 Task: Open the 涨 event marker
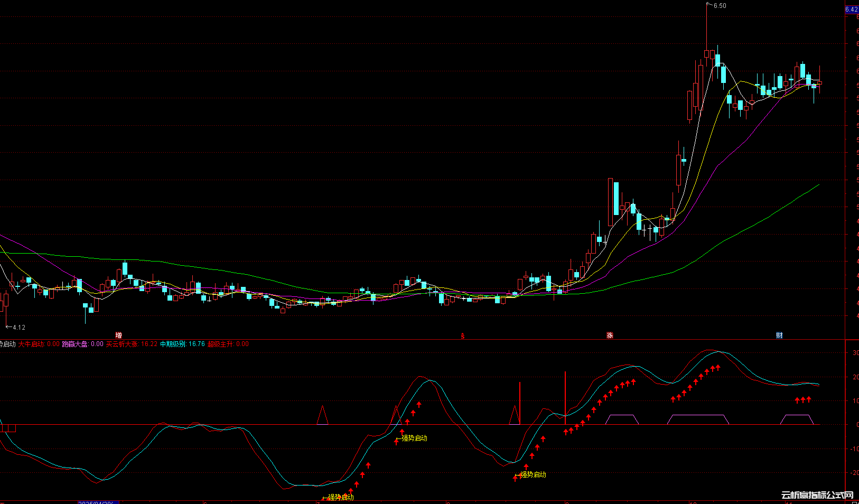coord(610,335)
